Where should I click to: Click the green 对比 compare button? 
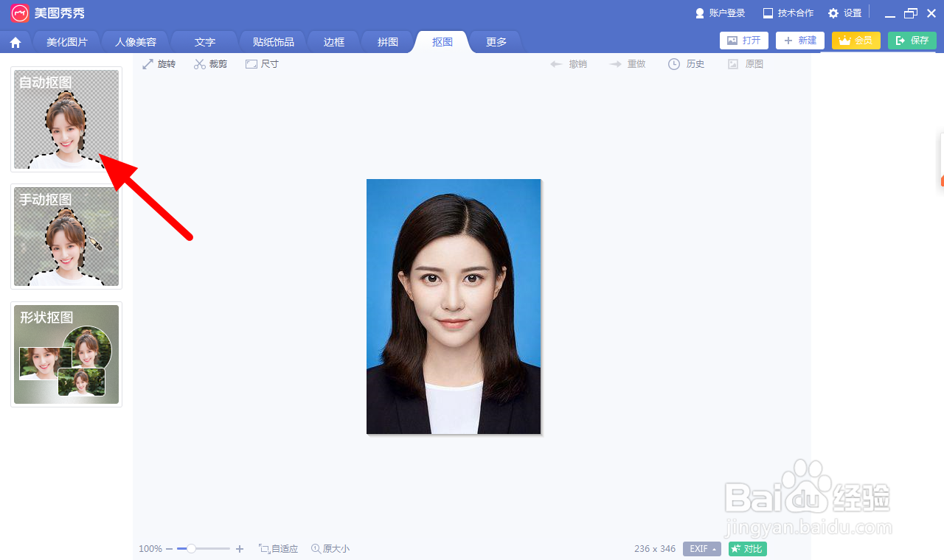(x=748, y=549)
